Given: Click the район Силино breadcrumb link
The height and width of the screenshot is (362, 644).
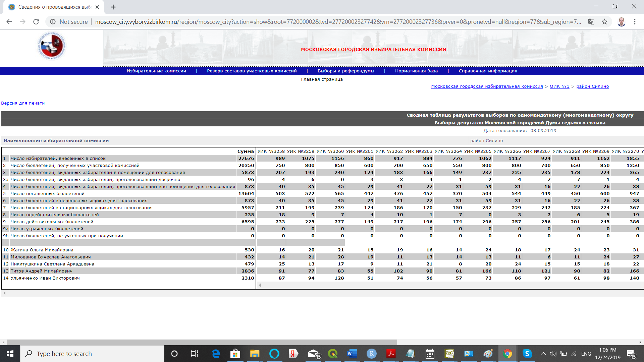Looking at the screenshot, I should coord(592,86).
